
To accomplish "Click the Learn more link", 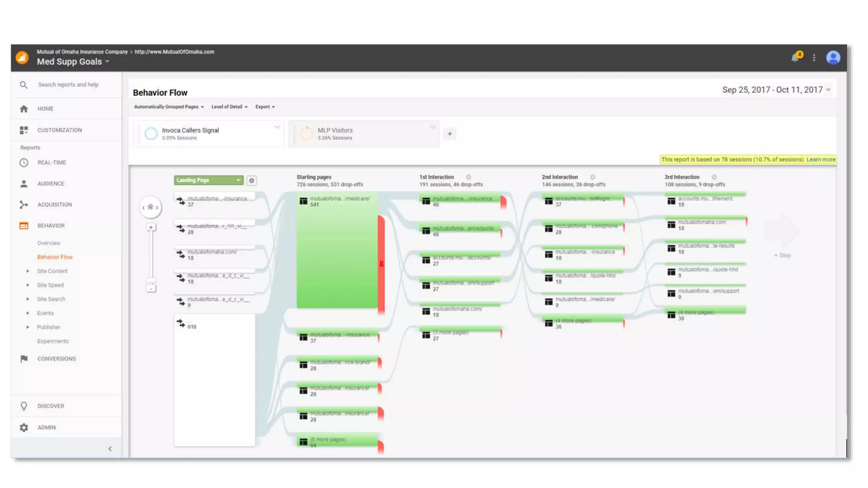I will point(821,160).
